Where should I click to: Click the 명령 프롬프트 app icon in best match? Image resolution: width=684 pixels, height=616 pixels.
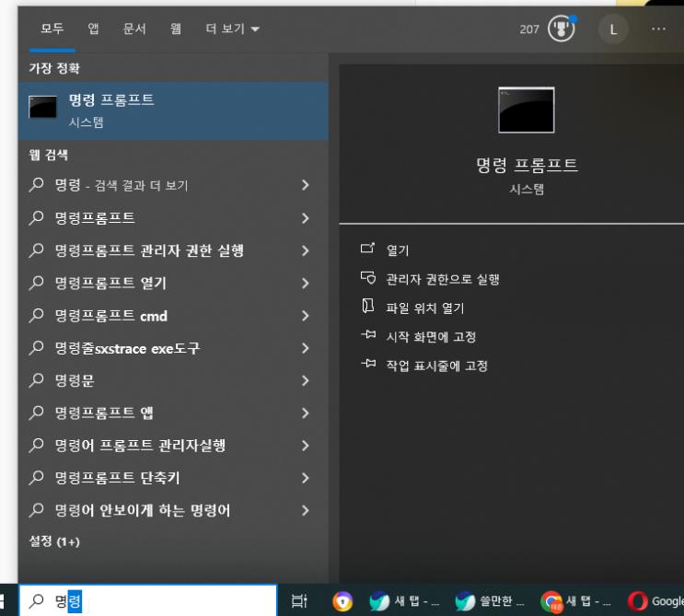(x=42, y=107)
